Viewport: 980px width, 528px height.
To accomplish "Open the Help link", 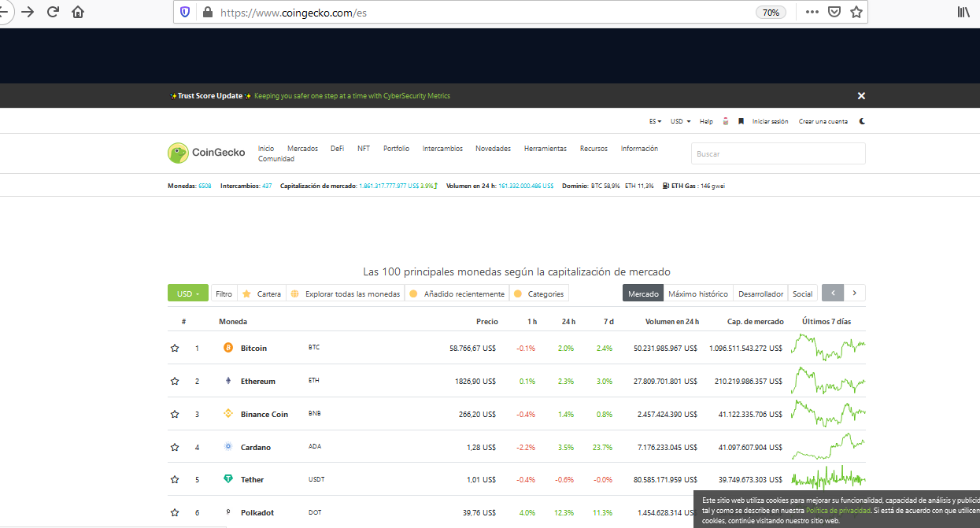I will click(x=706, y=121).
